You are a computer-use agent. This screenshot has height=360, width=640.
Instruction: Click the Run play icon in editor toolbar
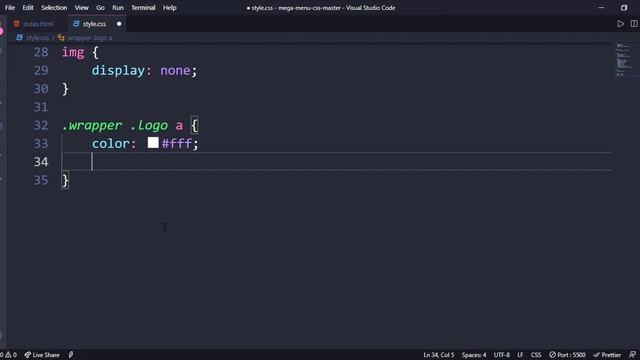coord(620,24)
